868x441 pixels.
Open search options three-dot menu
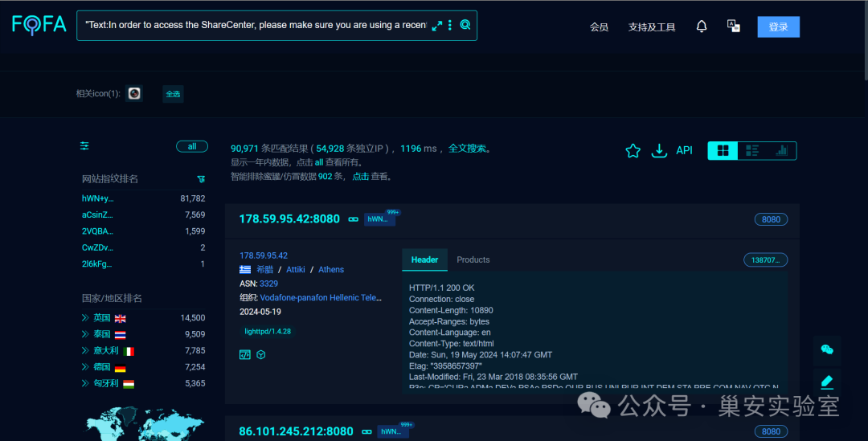tap(450, 25)
